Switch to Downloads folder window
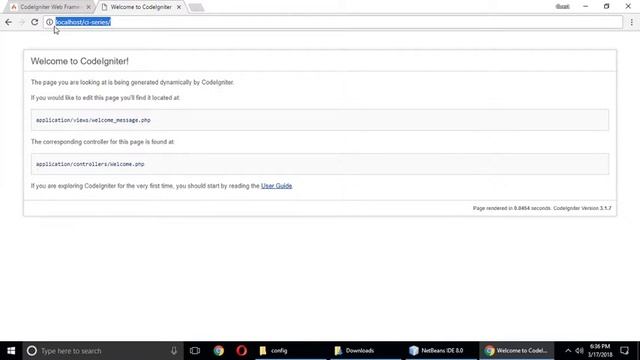Viewport: 640px width, 360px height. point(366,351)
